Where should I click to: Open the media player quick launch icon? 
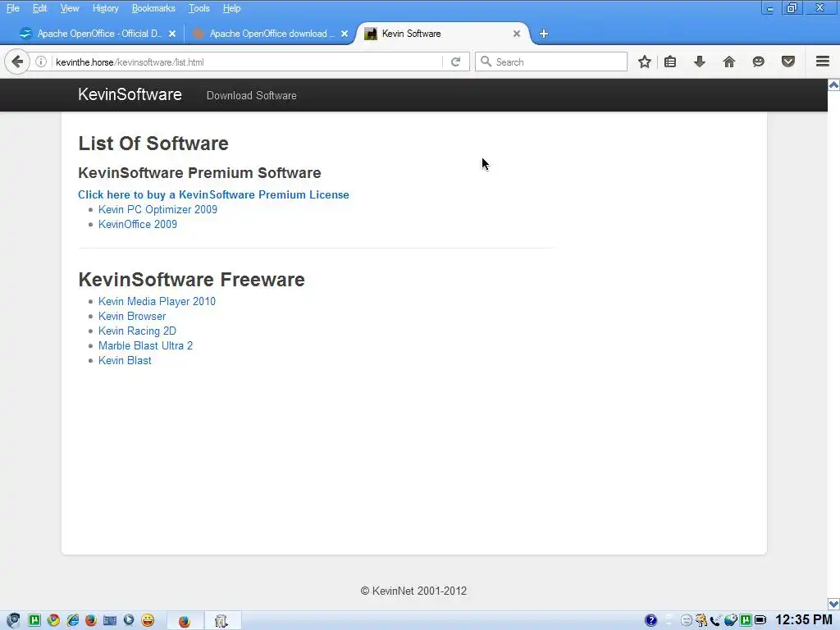pos(129,620)
